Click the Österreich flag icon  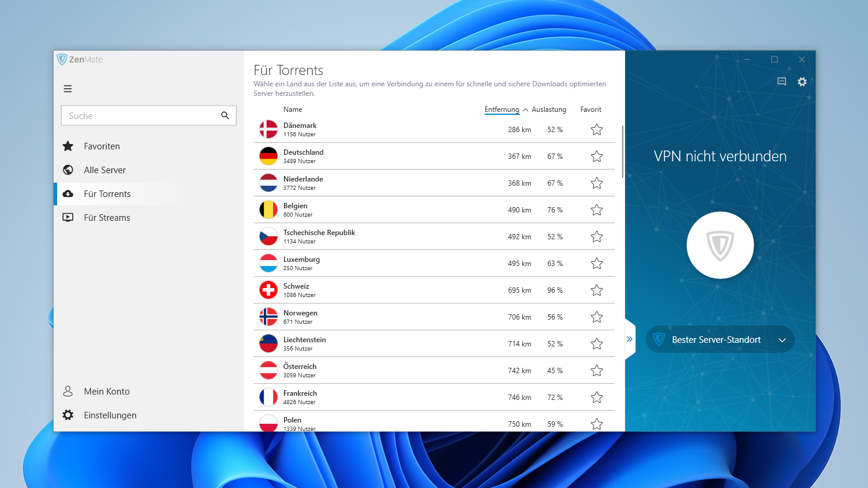[x=268, y=370]
